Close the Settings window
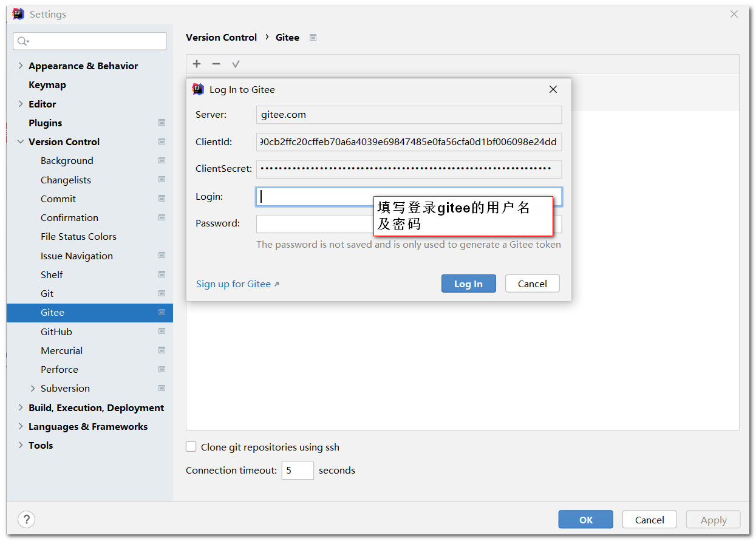 pos(734,14)
